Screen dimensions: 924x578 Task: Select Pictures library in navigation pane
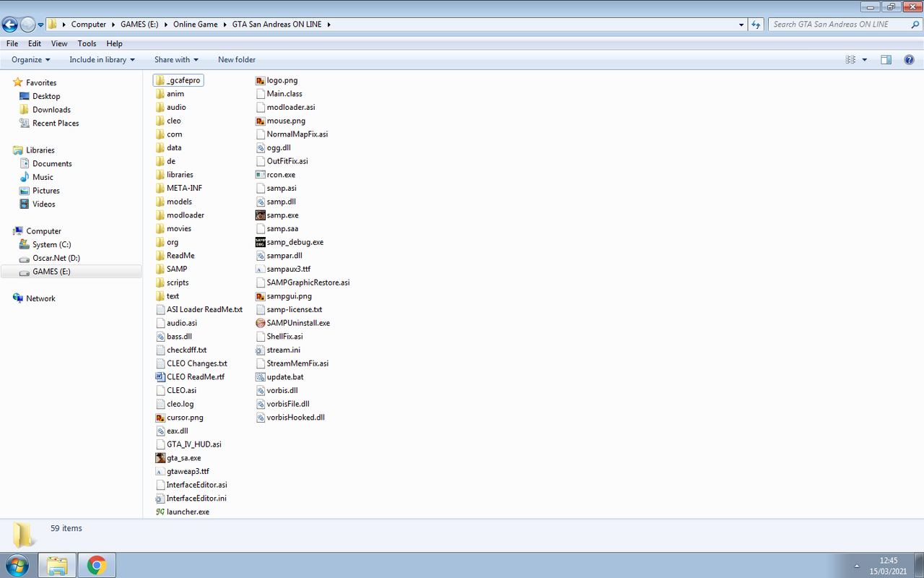(45, 191)
